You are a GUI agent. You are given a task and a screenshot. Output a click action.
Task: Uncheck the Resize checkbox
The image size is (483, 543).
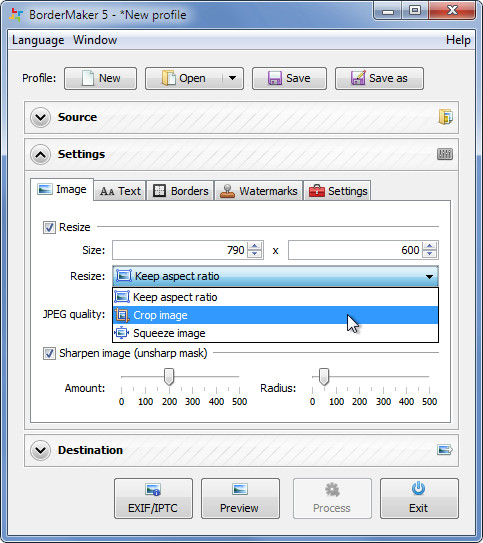(x=49, y=228)
